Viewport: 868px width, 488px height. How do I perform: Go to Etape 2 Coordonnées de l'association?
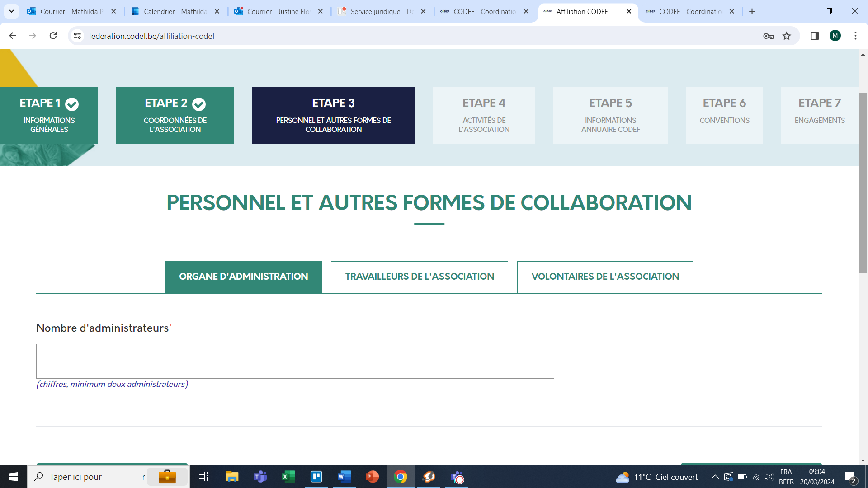coord(175,115)
